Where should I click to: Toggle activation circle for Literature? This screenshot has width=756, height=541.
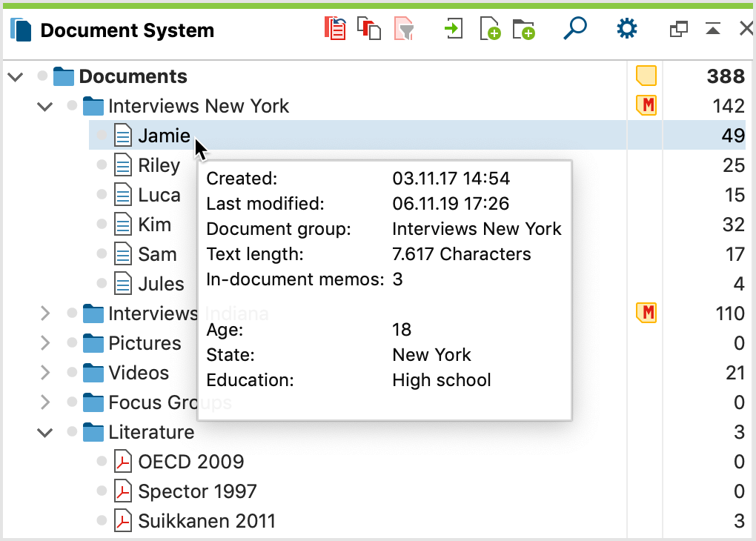click(x=72, y=431)
